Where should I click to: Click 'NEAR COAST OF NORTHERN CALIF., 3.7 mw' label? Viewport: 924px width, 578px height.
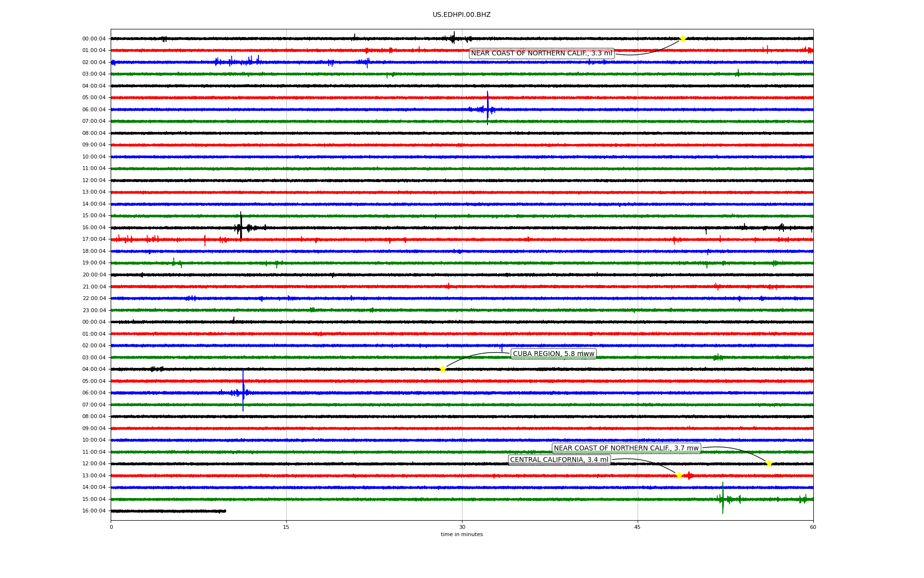coord(626,448)
